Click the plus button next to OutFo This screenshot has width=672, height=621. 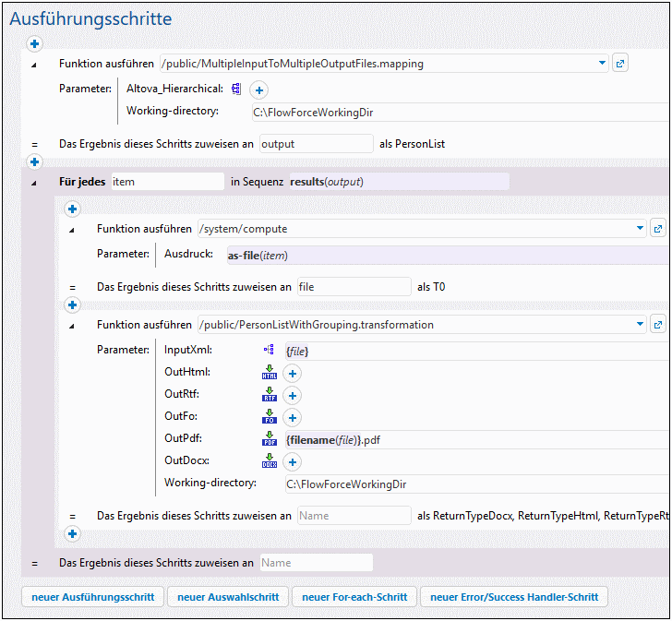pos(293,417)
